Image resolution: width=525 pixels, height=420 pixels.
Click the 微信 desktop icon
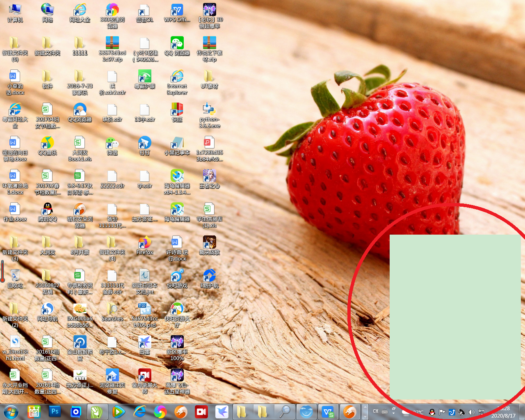click(x=112, y=146)
